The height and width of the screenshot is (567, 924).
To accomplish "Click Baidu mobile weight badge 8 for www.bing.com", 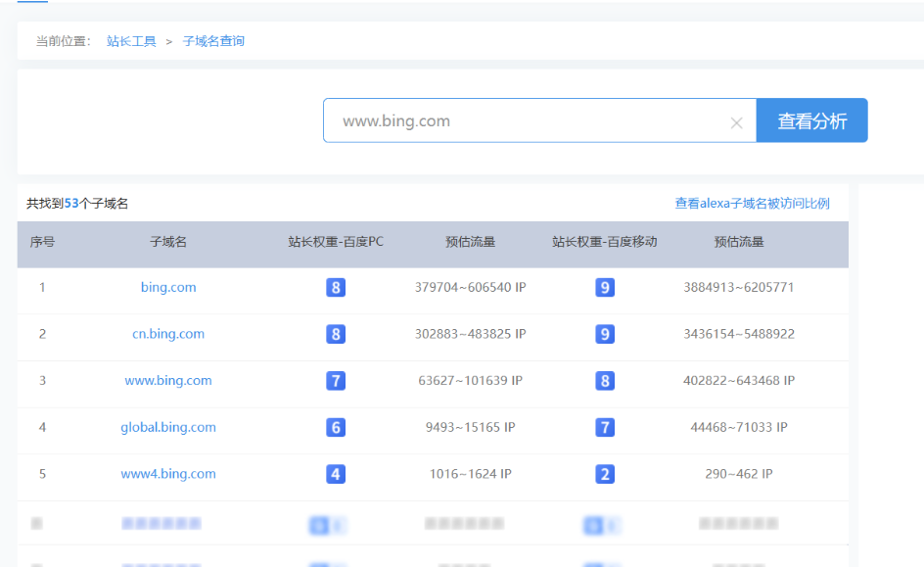I will click(605, 381).
